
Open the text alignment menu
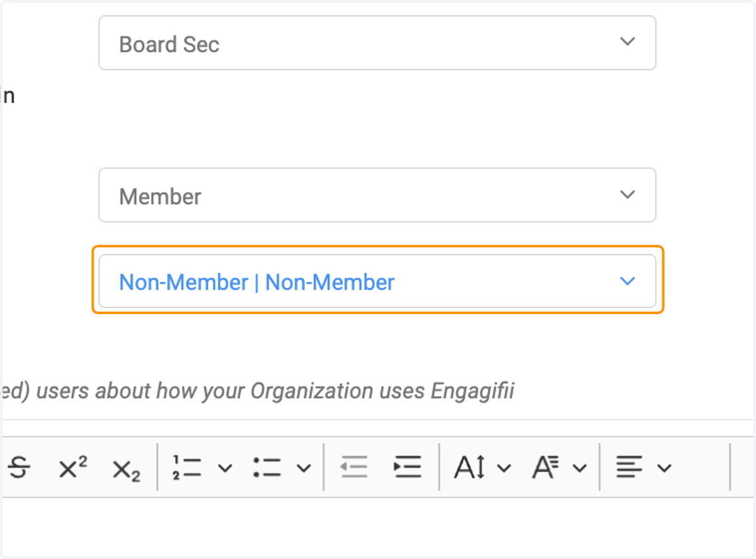pyautogui.click(x=643, y=468)
